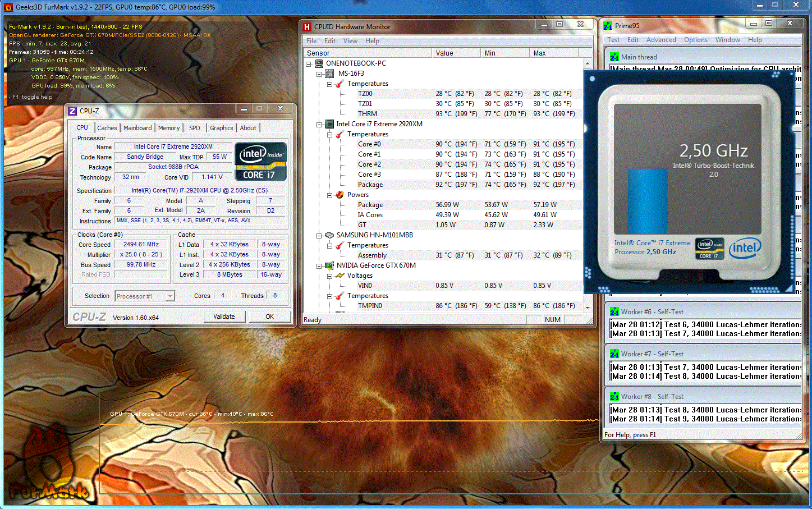Collapse the SAMSUNG HN-M101MBB node
The image size is (812, 509).
click(319, 235)
